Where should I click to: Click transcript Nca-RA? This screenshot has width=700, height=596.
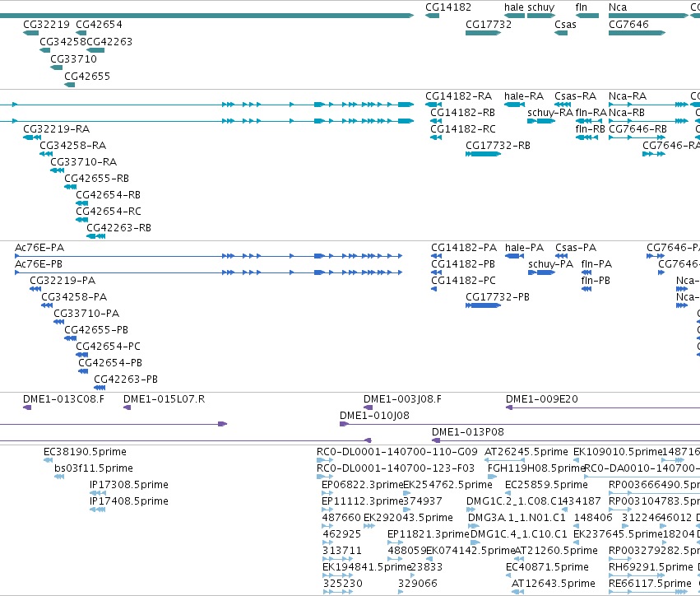point(628,96)
